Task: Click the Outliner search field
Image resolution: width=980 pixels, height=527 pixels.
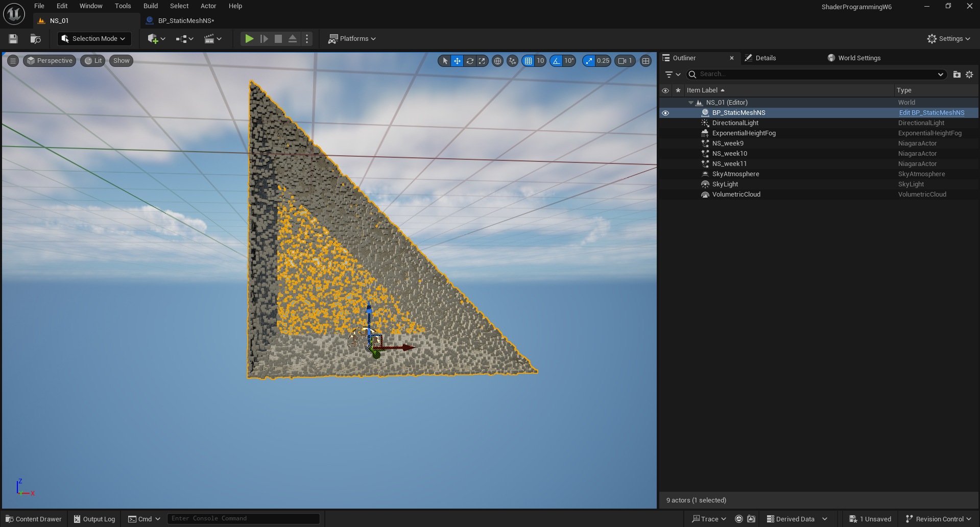Action: click(x=816, y=75)
